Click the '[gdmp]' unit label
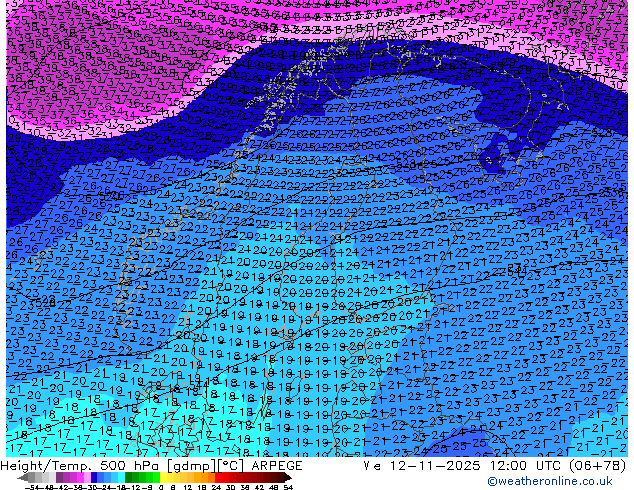The height and width of the screenshot is (490, 634). click(x=192, y=466)
